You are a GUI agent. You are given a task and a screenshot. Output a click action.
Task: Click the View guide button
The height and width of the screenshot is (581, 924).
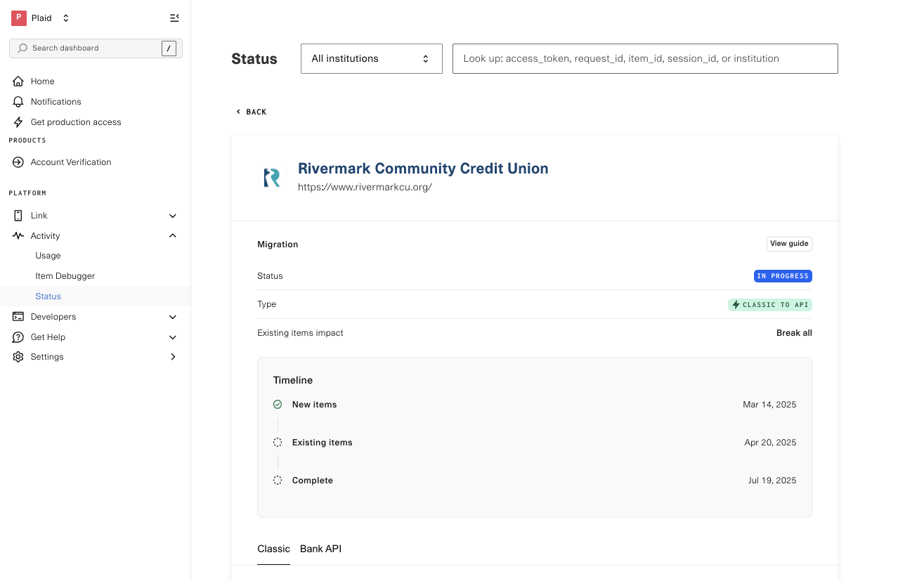point(789,244)
